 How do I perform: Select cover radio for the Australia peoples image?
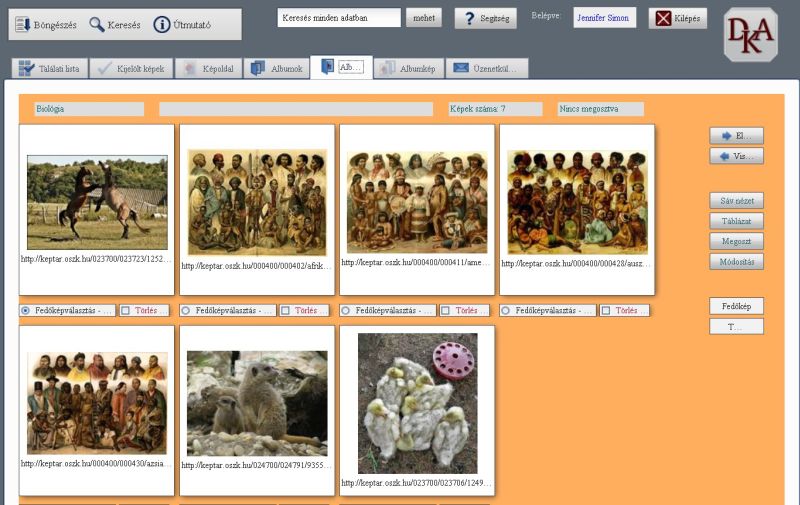pos(505,311)
